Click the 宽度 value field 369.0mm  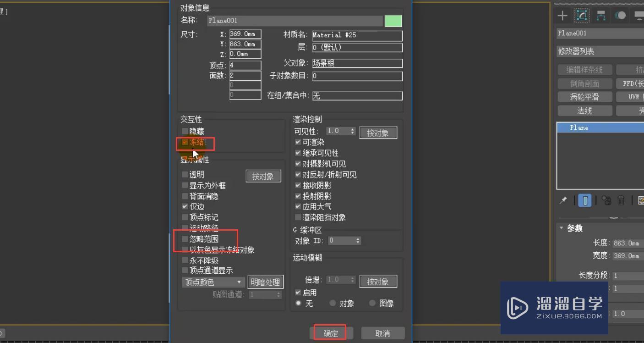pyautogui.click(x=628, y=256)
